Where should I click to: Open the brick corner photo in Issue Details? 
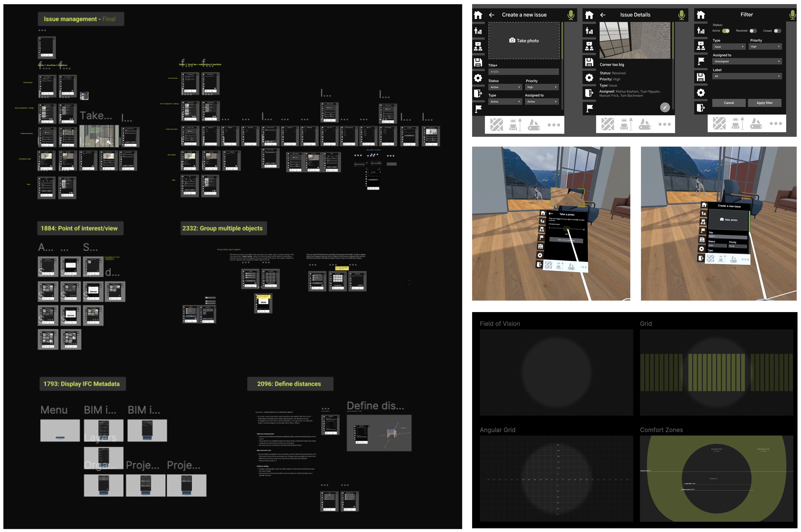click(635, 41)
